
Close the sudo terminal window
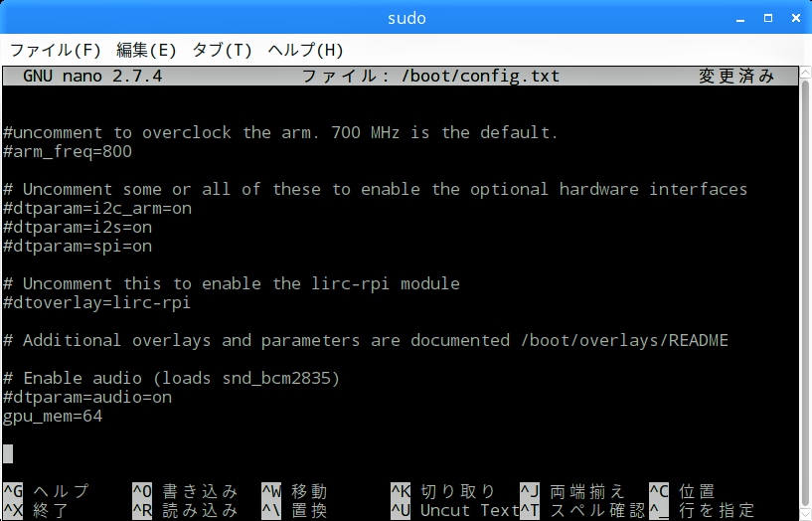point(796,18)
